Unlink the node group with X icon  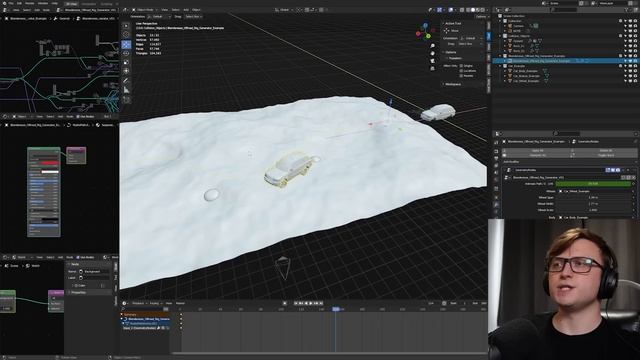[x=633, y=178]
